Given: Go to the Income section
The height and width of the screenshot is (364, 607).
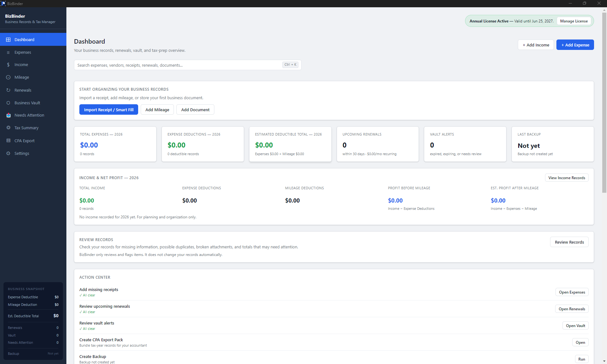Looking at the screenshot, I should click(33, 65).
